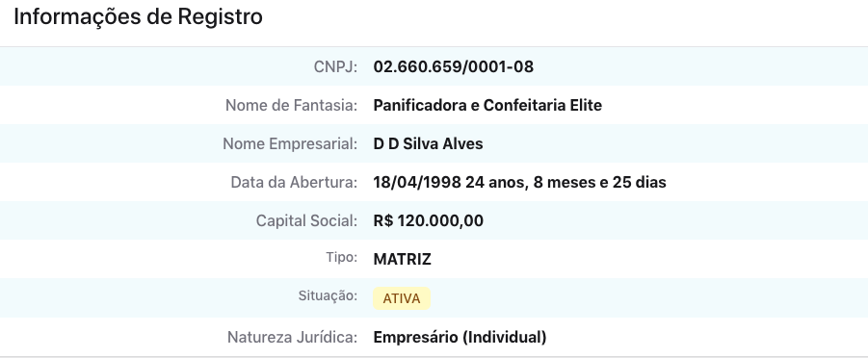Click the Nome Empresarial label
Image resolution: width=868 pixels, height=358 pixels.
(x=290, y=143)
